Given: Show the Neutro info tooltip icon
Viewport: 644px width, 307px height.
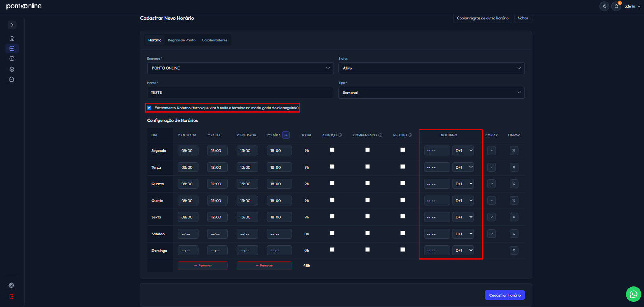Looking at the screenshot, I should pyautogui.click(x=410, y=135).
